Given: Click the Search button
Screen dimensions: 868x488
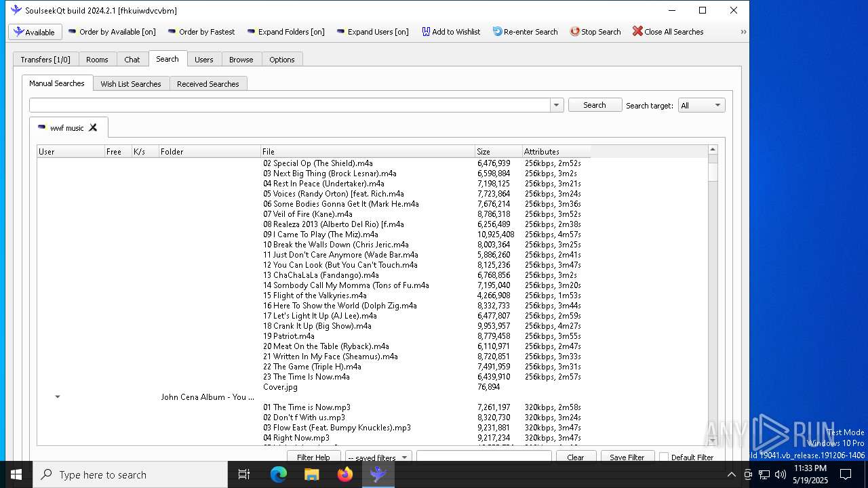Looking at the screenshot, I should (x=595, y=105).
